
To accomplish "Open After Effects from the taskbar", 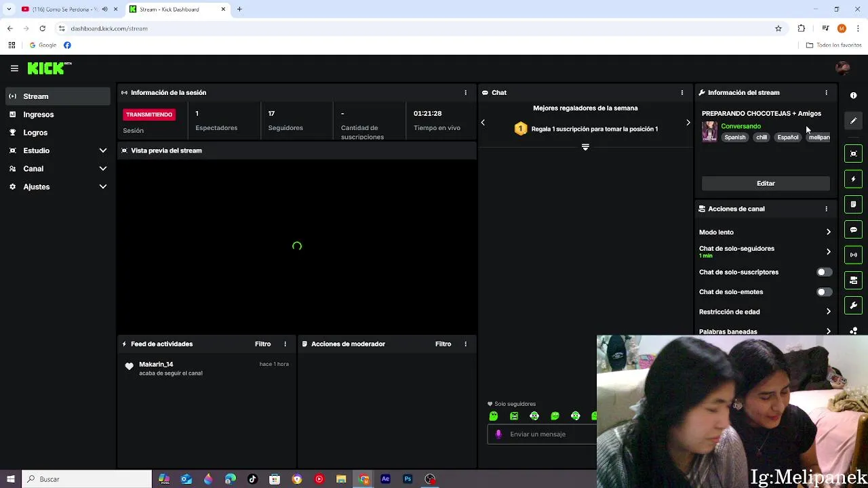I will [386, 479].
